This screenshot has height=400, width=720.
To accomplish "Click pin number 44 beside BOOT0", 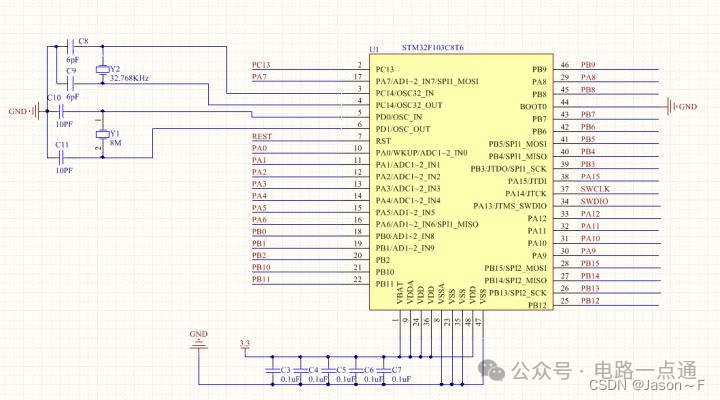I will coord(565,102).
